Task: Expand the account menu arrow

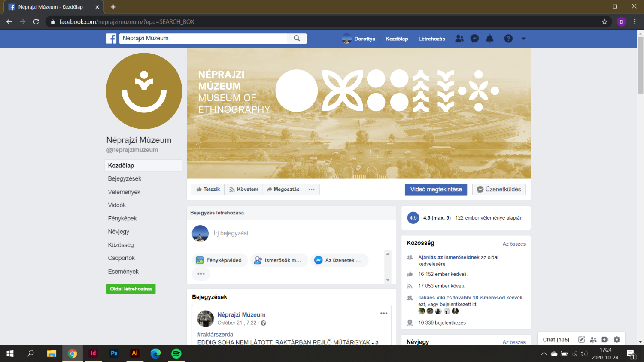Action: pyautogui.click(x=523, y=39)
